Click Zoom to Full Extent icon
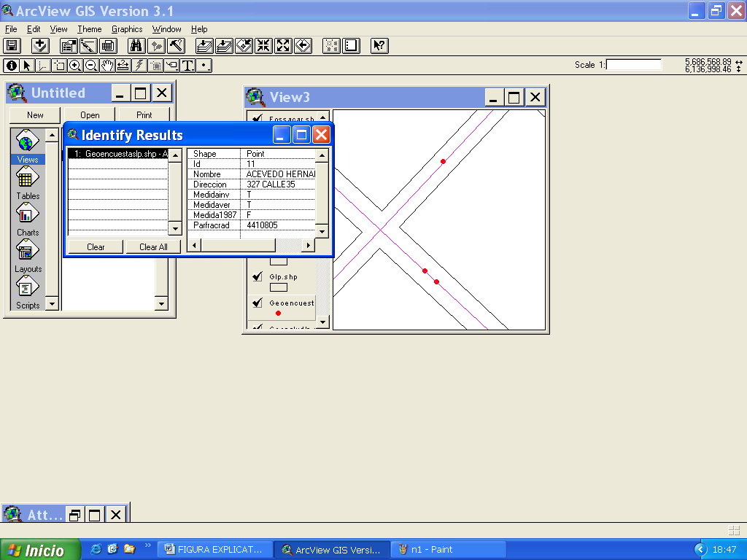The height and width of the screenshot is (560, 747). click(204, 46)
